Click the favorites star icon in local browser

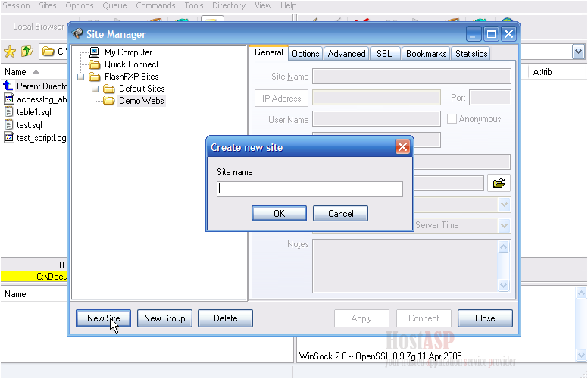coord(10,52)
